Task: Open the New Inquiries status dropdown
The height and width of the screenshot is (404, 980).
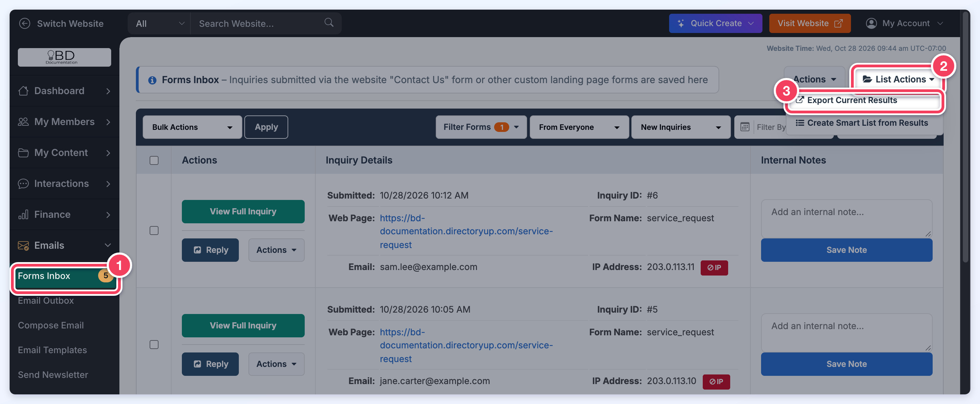Action: (680, 127)
